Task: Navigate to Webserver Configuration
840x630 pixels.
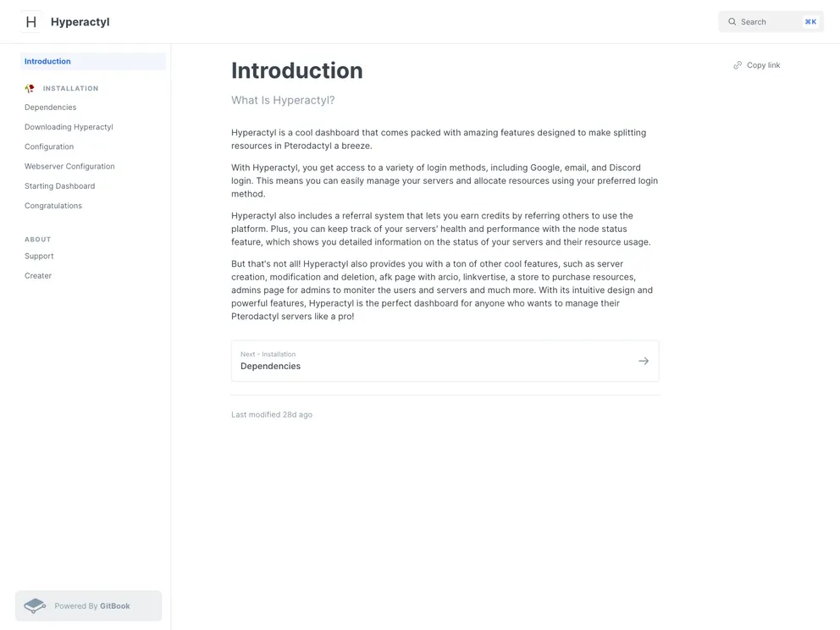Action: tap(69, 166)
